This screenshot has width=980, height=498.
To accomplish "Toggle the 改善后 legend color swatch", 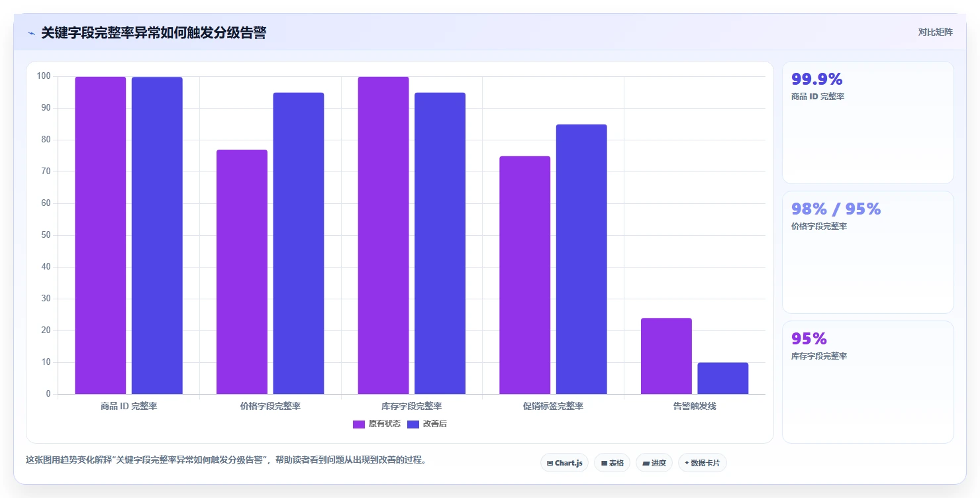I will tap(413, 424).
